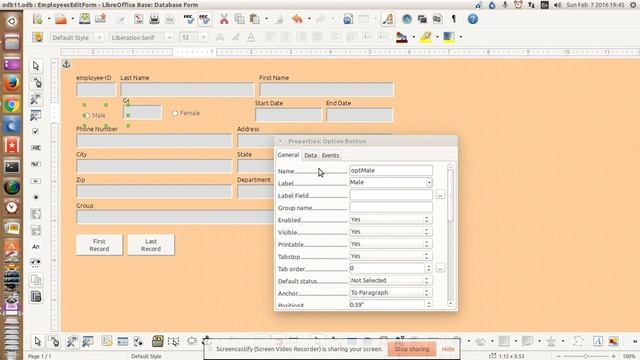This screenshot has width=640, height=360.
Task: Open LibreOffice Help question mark icon
Action: click(x=473, y=19)
